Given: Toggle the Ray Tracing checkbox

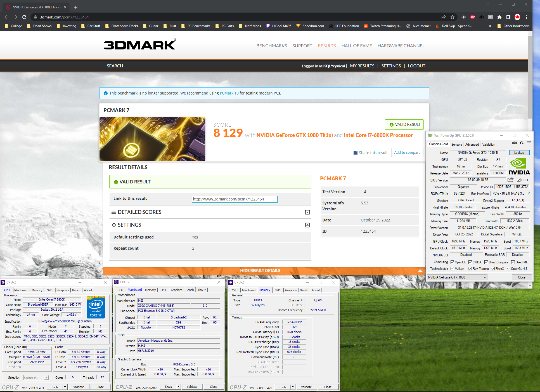Looking at the screenshot, I should coord(470,269).
